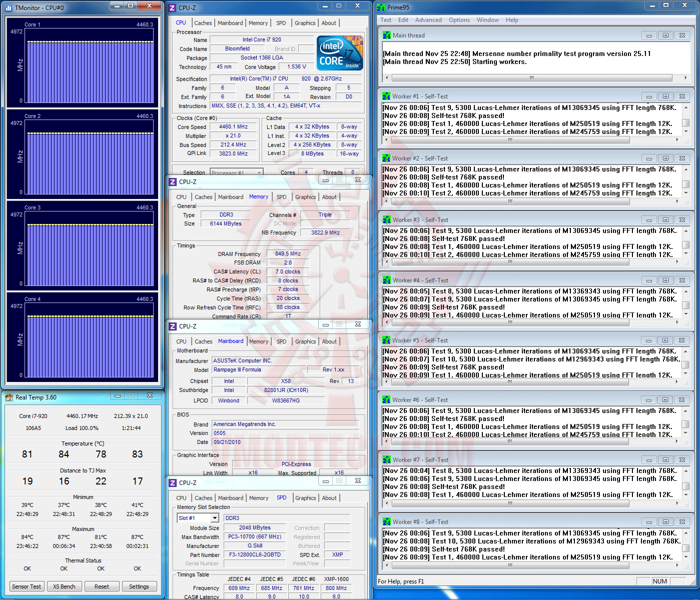Screen dimensions: 700x600
Task: Open the Slot #1 memory slot dropdown
Action: click(x=198, y=518)
